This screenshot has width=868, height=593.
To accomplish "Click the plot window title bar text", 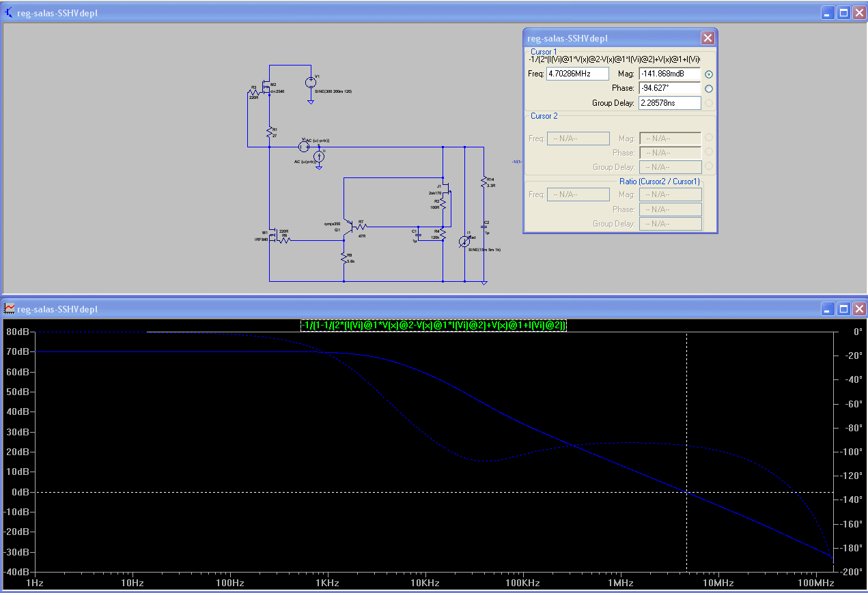I will coord(58,309).
